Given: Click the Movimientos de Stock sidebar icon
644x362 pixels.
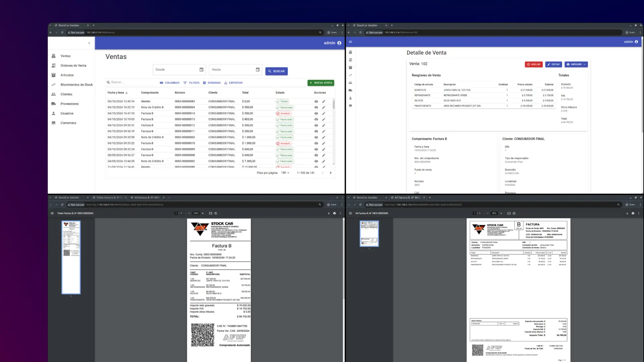Looking at the screenshot, I should point(53,85).
